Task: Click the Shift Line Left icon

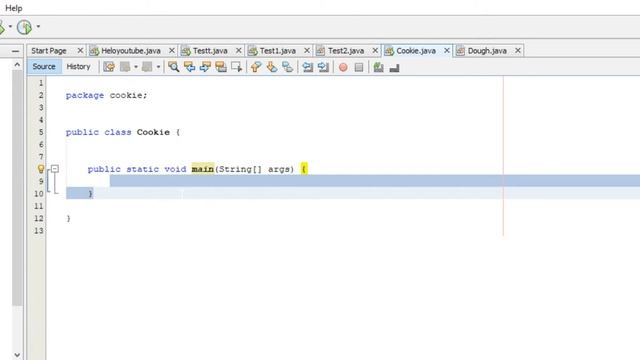Action: pyautogui.click(x=307, y=67)
